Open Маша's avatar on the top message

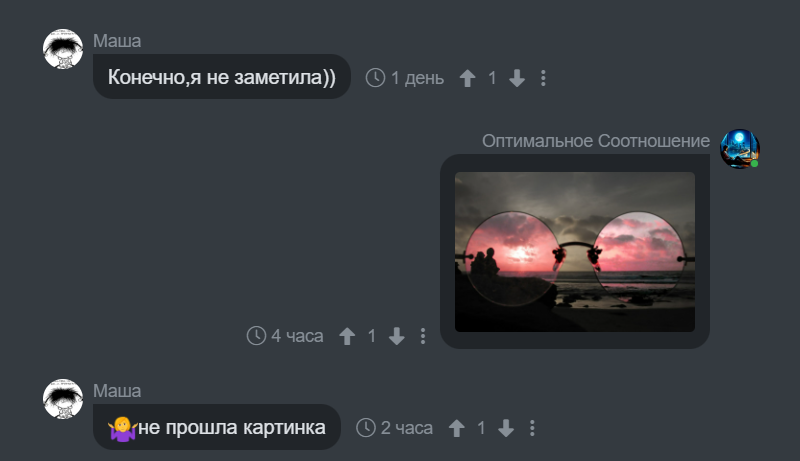(x=63, y=49)
